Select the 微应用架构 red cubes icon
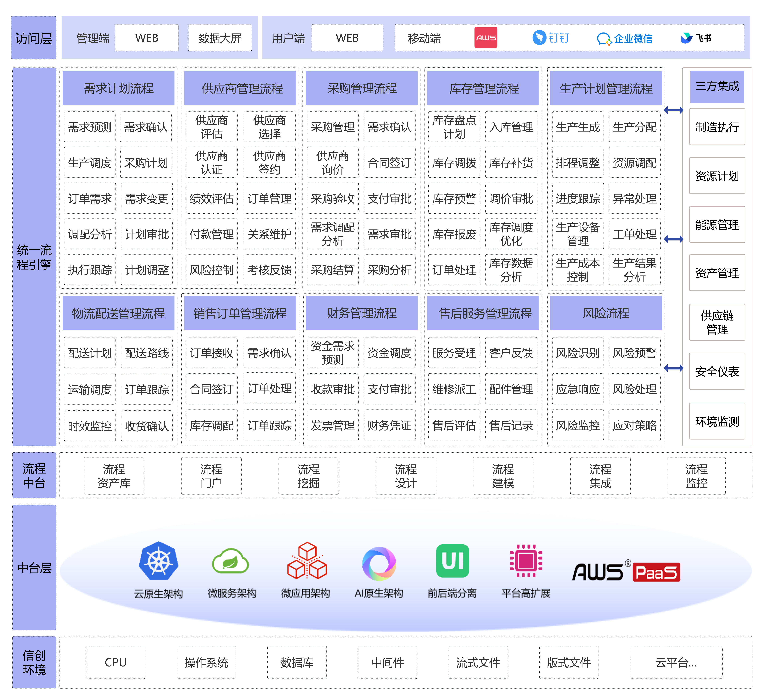This screenshot has width=768, height=700. coord(307,561)
